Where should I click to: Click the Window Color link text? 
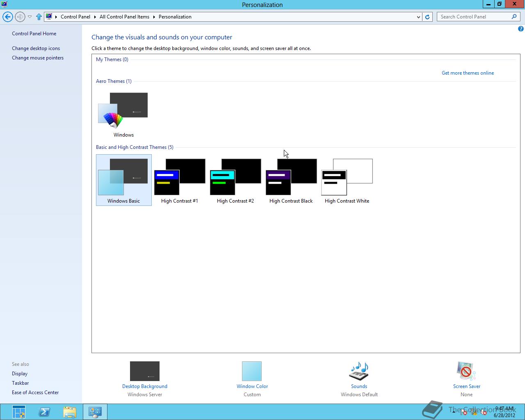click(252, 386)
